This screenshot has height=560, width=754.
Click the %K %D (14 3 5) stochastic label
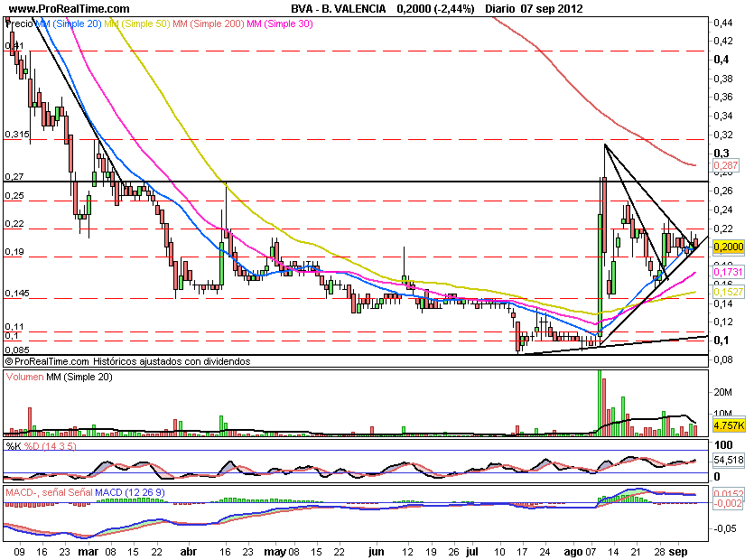point(39,445)
